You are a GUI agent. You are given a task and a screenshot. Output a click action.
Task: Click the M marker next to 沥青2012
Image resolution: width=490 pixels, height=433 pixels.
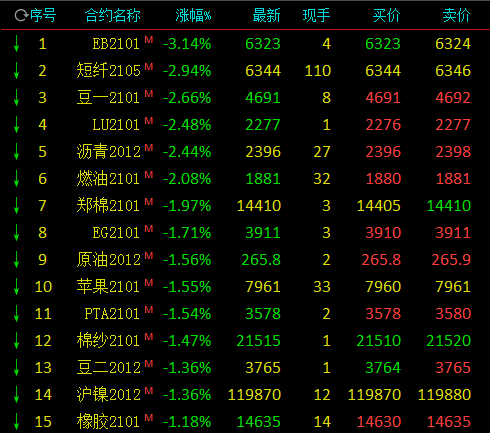coord(149,148)
